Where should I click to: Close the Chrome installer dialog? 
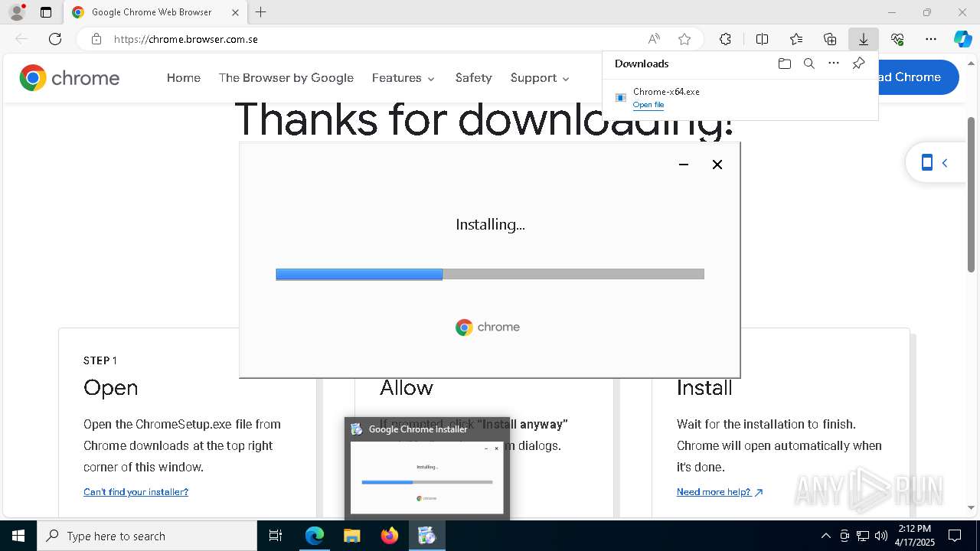pos(717,165)
